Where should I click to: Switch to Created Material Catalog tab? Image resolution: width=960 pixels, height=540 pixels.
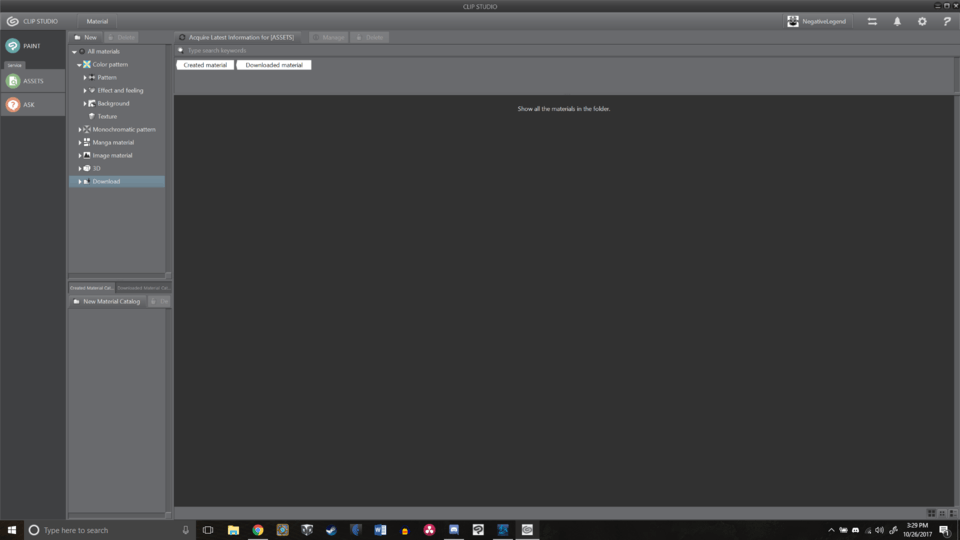(91, 288)
